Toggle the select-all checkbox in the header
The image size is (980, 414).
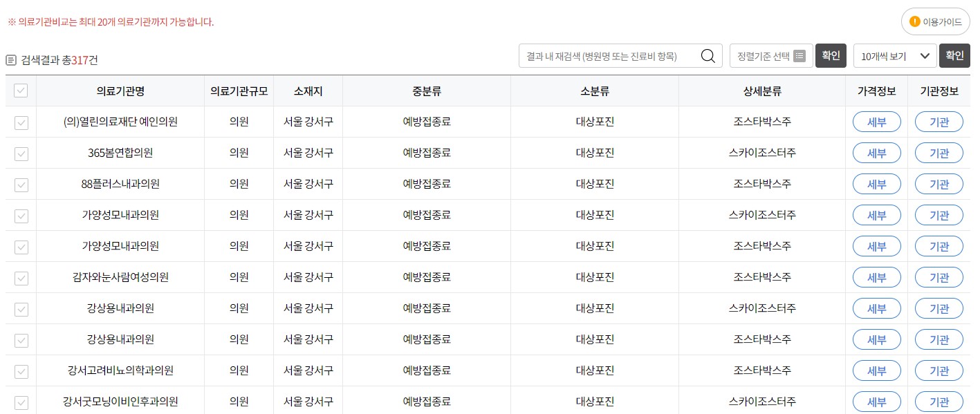click(x=21, y=91)
